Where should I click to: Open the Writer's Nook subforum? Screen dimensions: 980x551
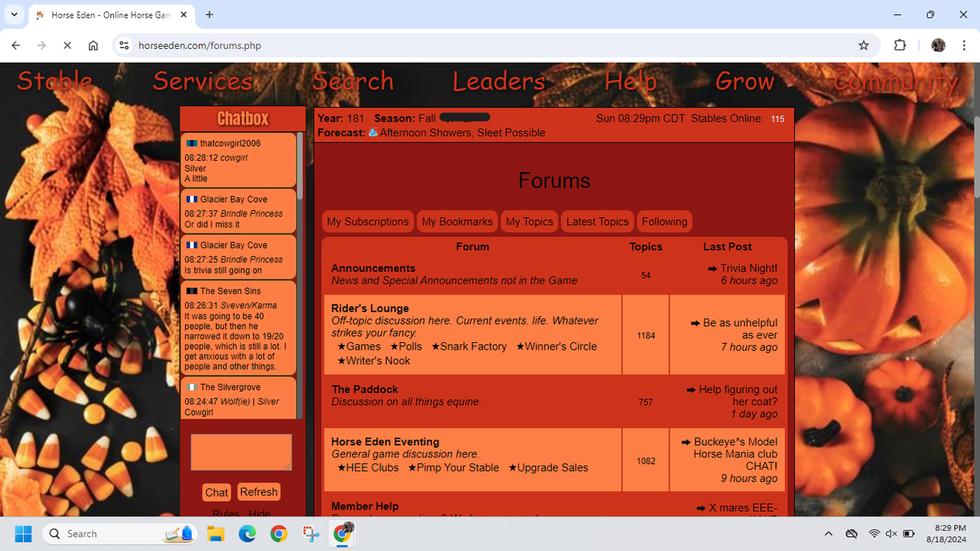pos(374,361)
